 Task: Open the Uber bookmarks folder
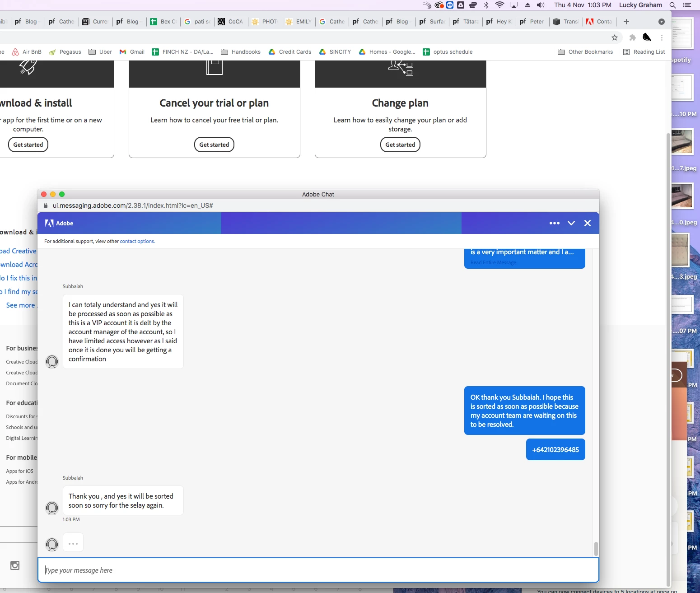[100, 52]
